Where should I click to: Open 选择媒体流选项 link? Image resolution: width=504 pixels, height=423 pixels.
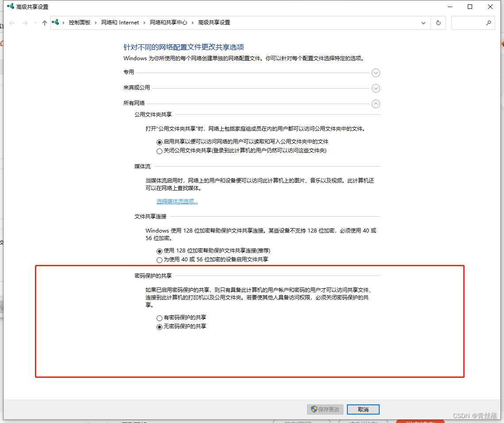tap(177, 202)
